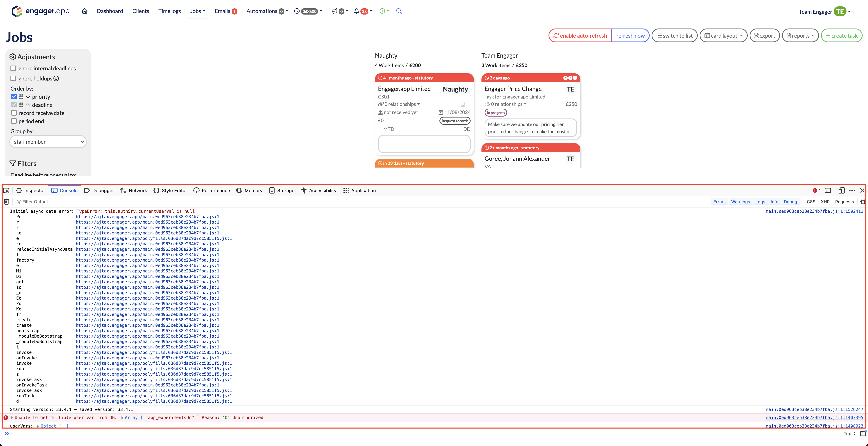
Task: Open the Group by staff member dropdown
Action: click(x=48, y=142)
